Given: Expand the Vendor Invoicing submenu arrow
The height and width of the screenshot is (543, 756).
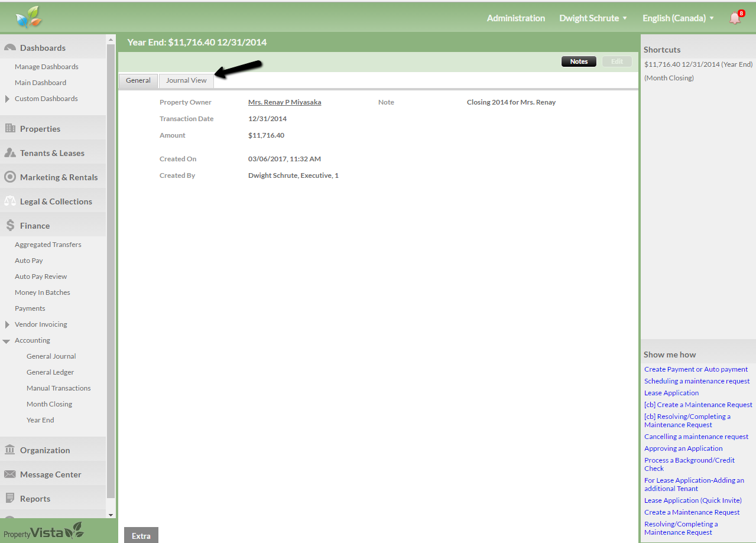Looking at the screenshot, I should [7, 324].
